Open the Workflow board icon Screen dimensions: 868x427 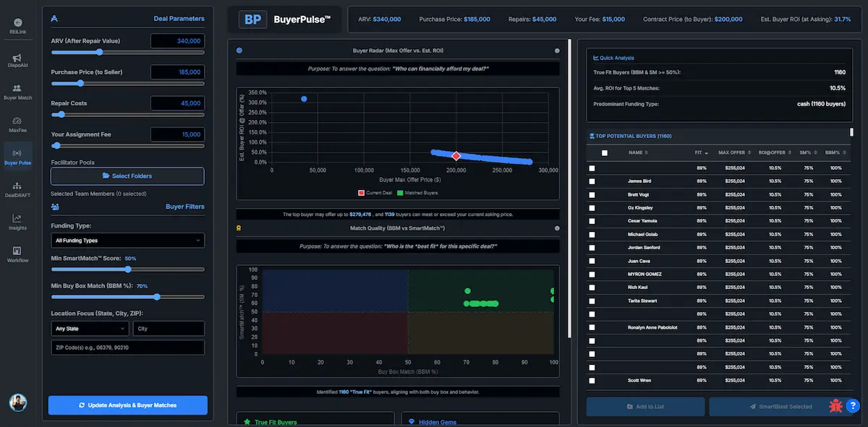click(17, 250)
